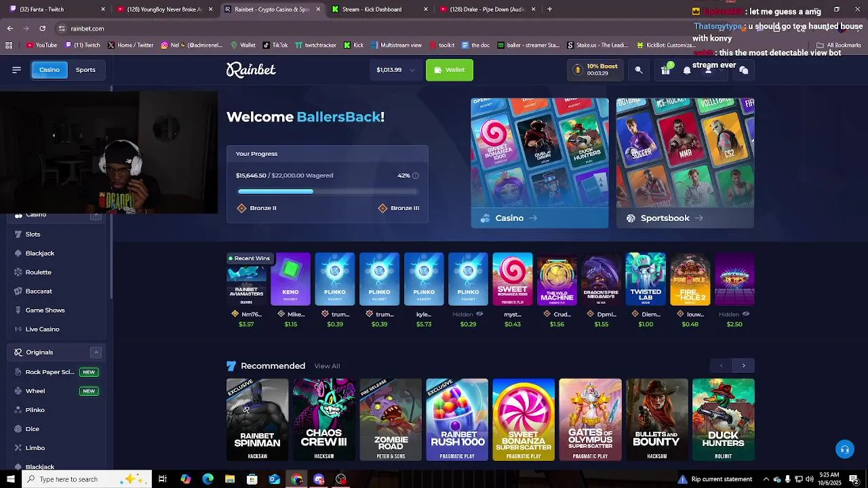Open the Fire in the Hole 2 tile

[x=690, y=279]
